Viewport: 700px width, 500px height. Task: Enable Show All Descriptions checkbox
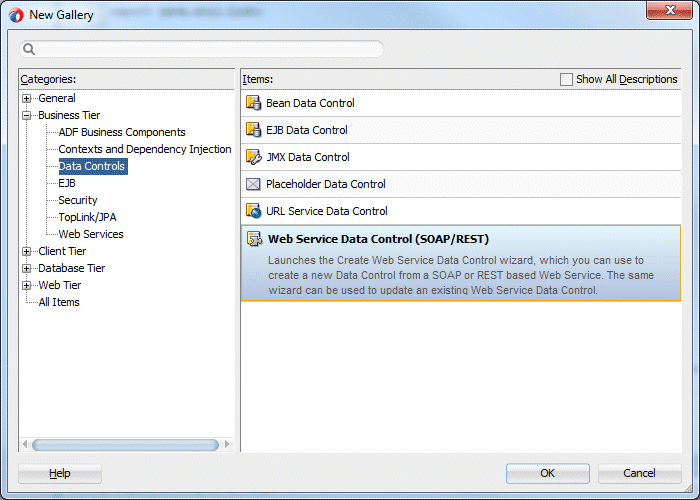(566, 79)
